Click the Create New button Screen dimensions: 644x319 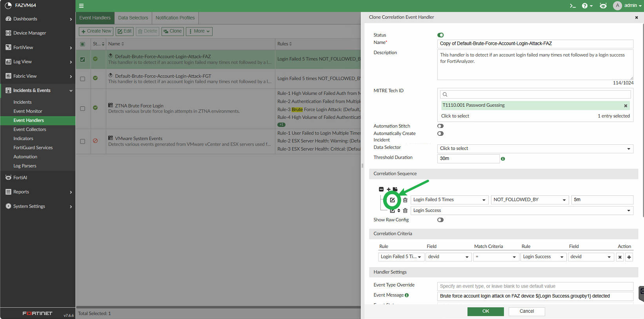[96, 31]
